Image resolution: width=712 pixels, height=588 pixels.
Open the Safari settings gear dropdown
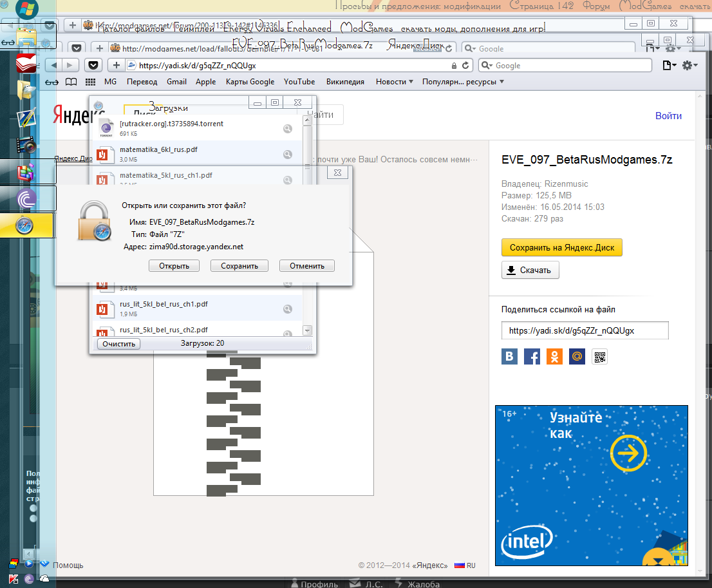(689, 66)
